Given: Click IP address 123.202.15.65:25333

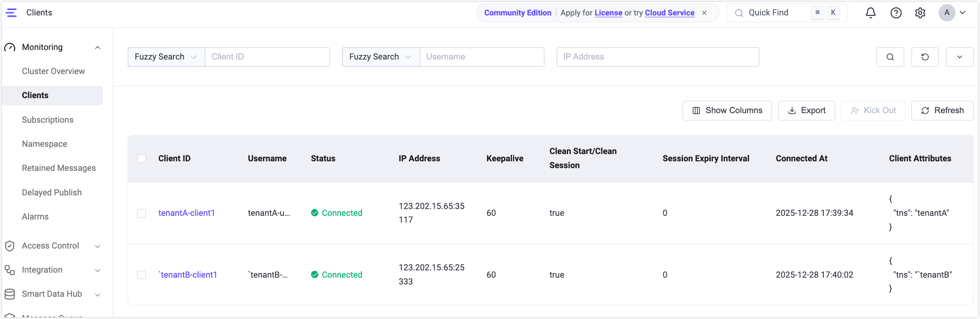Looking at the screenshot, I should 432,274.
